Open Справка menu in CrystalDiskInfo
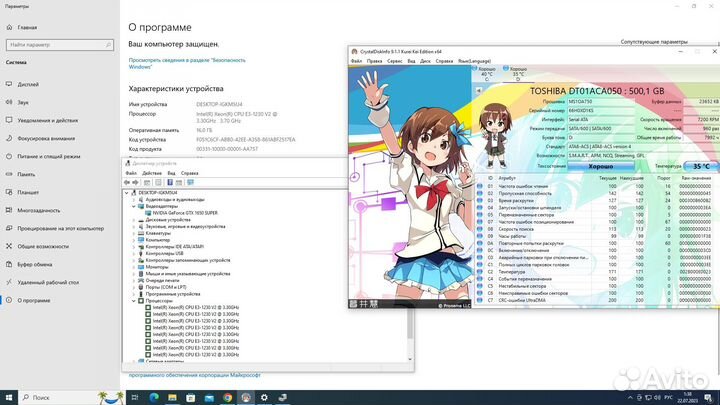The height and width of the screenshot is (405, 720). click(x=444, y=61)
